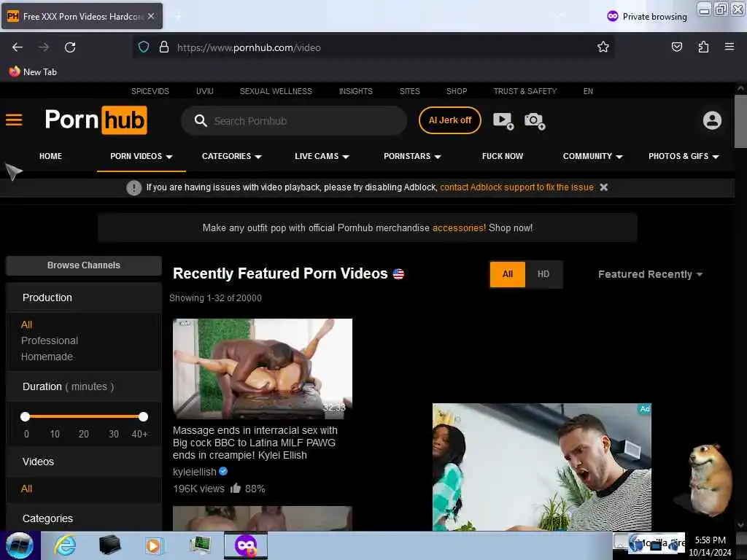
Task: Click the duration slider track near 20
Action: (x=84, y=416)
